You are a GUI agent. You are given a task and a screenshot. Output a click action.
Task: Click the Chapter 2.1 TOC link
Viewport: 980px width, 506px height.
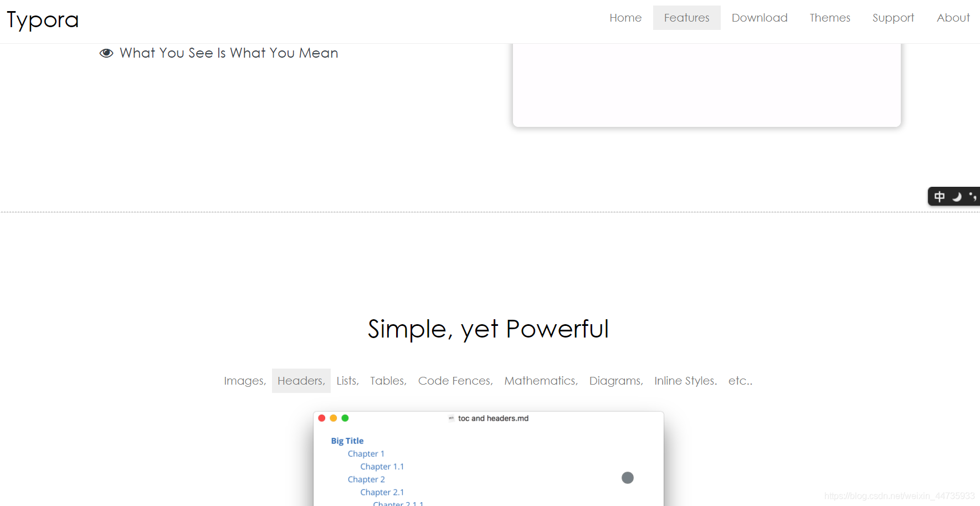click(x=382, y=492)
